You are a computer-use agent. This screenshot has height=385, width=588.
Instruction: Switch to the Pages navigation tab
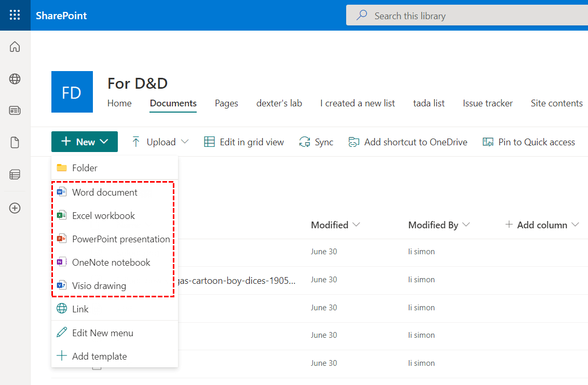pyautogui.click(x=226, y=103)
